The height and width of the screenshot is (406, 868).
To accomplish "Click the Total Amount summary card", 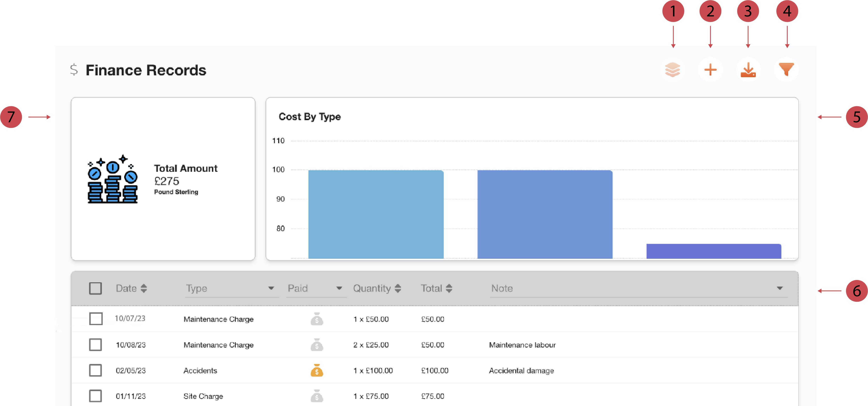I will tap(163, 179).
